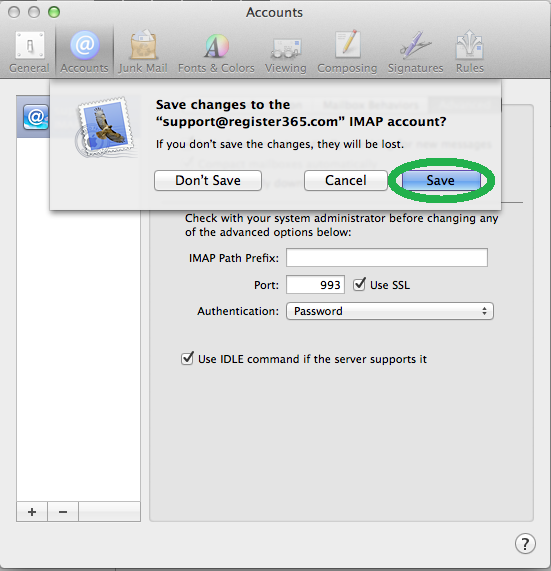This screenshot has height=571, width=551.
Task: Remove account with the minus button
Action: tap(63, 512)
